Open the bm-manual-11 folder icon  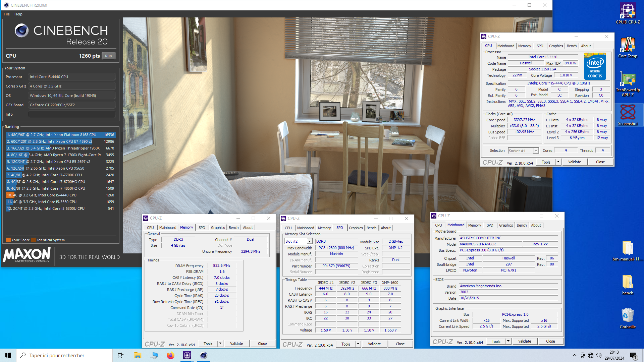click(x=628, y=251)
